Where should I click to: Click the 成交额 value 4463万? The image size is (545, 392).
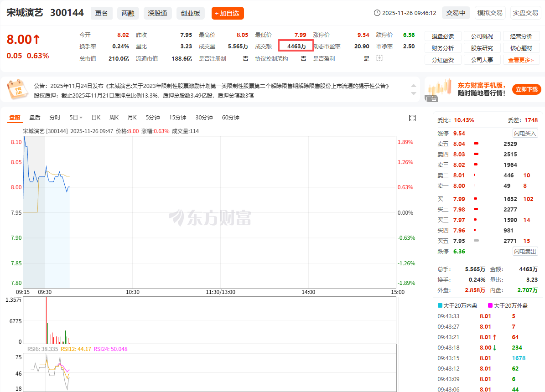point(296,46)
